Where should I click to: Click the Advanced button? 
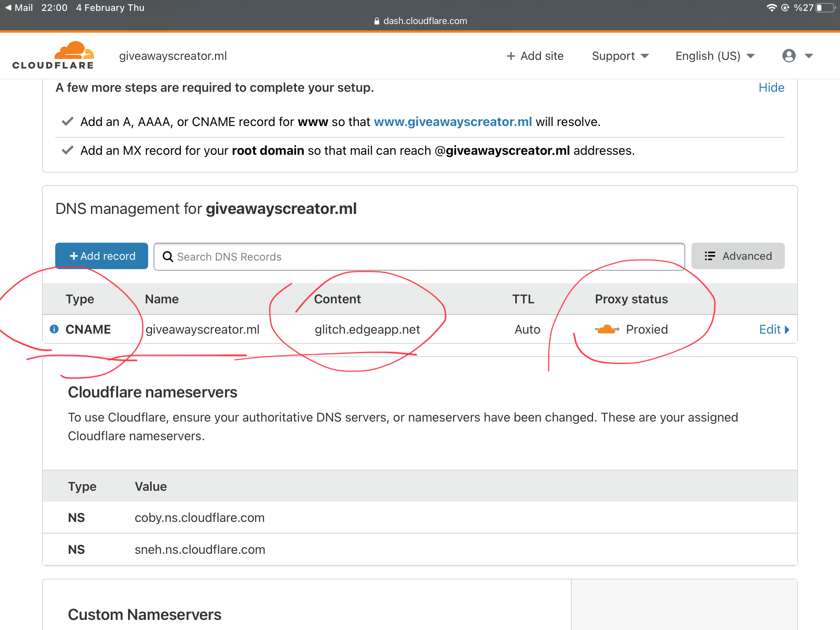pyautogui.click(x=738, y=256)
